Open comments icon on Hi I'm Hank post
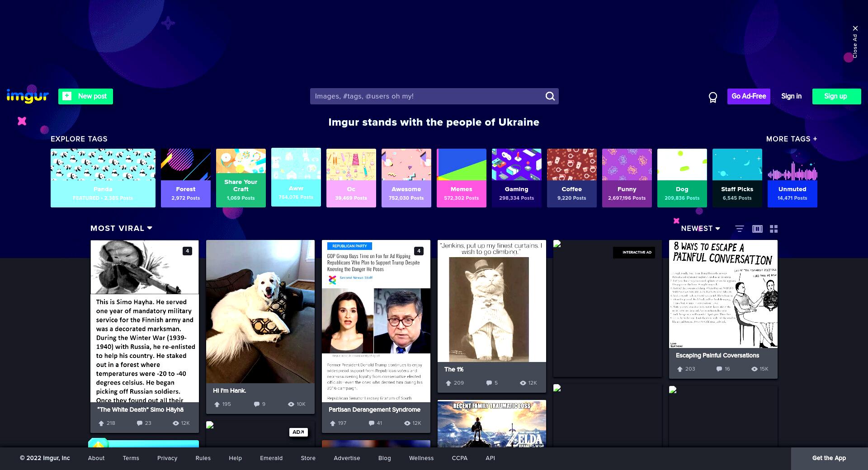The height and width of the screenshot is (470, 868). pyautogui.click(x=257, y=404)
